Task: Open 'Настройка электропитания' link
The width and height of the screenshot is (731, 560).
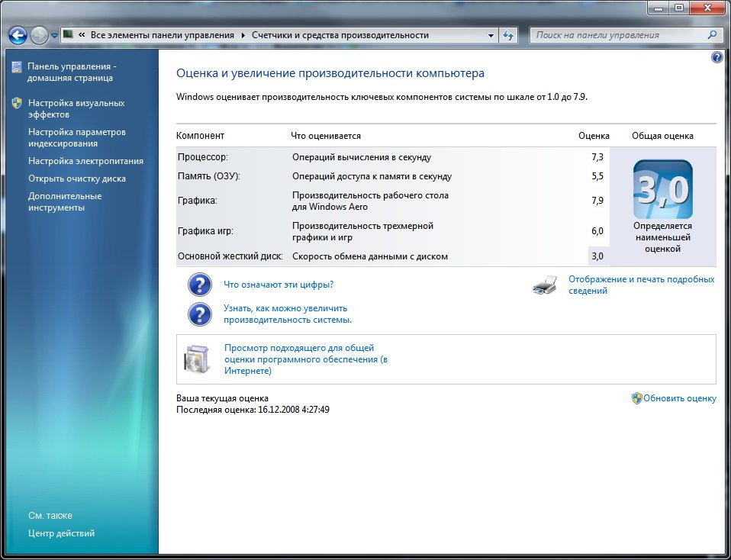Action: click(x=85, y=161)
